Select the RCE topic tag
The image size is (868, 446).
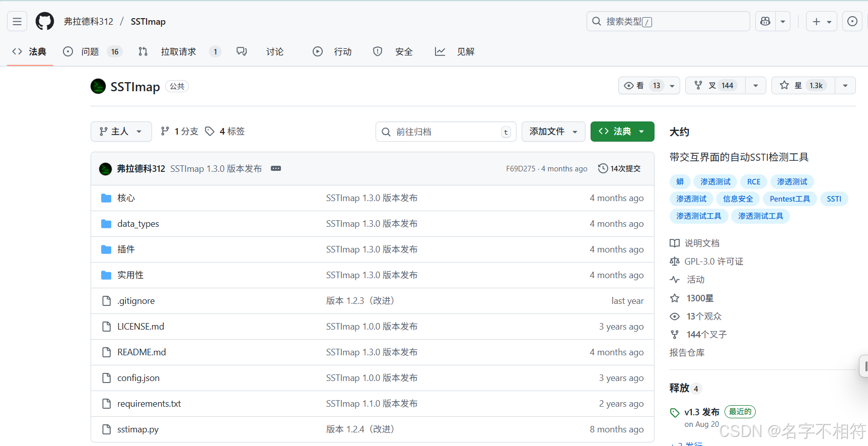coord(754,182)
